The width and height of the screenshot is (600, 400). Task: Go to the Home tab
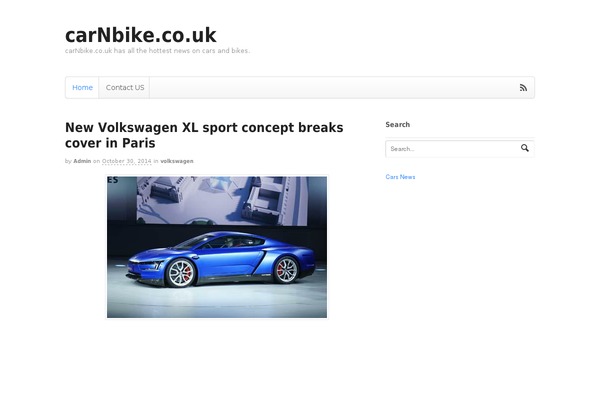coord(82,88)
